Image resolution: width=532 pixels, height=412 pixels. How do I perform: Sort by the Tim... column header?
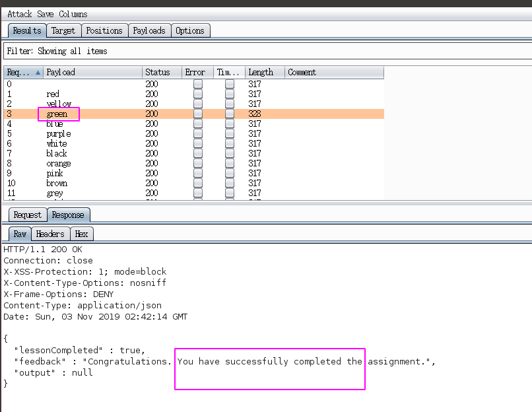(x=229, y=72)
